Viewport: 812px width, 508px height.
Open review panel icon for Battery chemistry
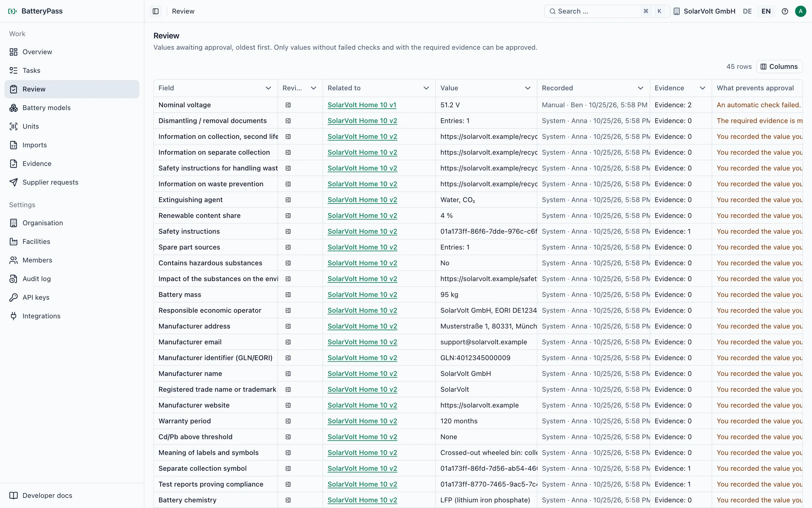point(288,500)
